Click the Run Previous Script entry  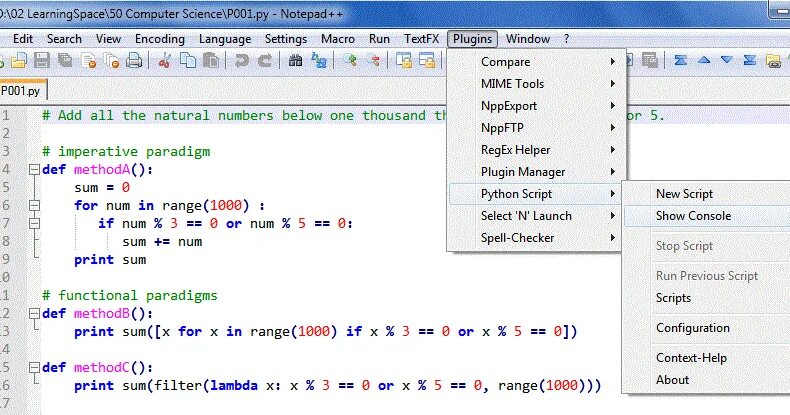pos(707,276)
